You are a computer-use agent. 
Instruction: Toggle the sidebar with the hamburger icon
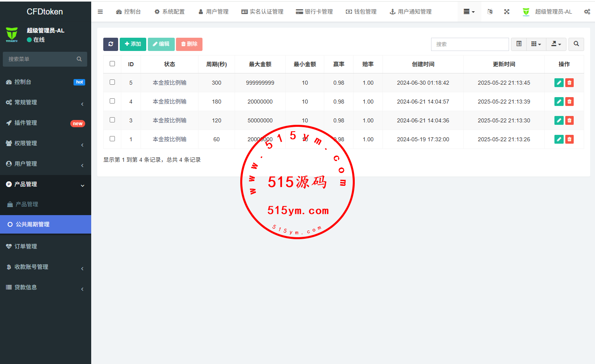pos(100,12)
